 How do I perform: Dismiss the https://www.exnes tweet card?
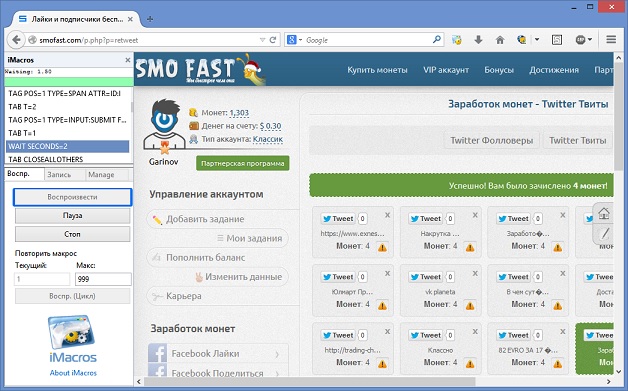(x=387, y=215)
